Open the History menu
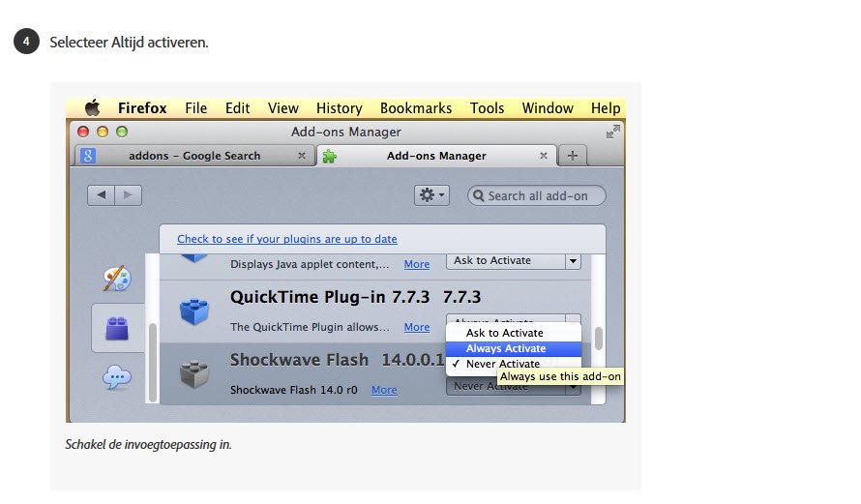861x504 pixels. tap(340, 108)
